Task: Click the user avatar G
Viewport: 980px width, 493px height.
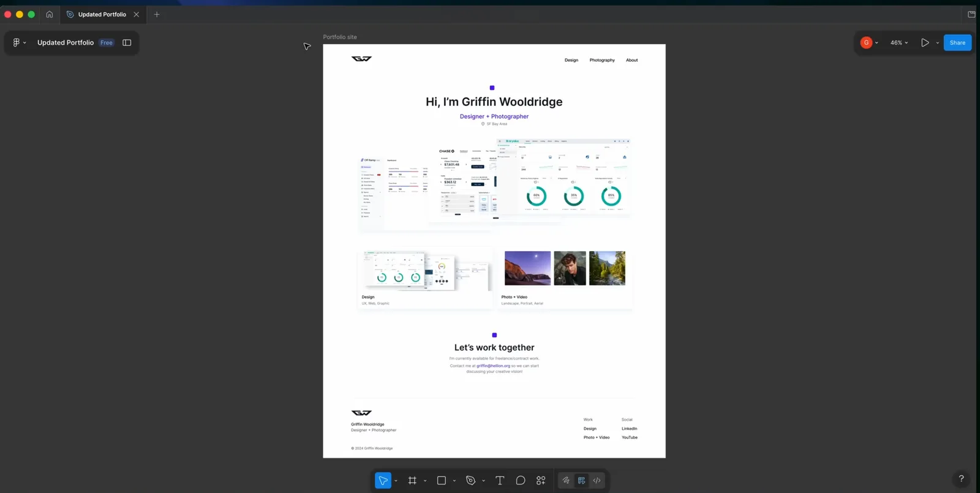Action: (x=866, y=42)
